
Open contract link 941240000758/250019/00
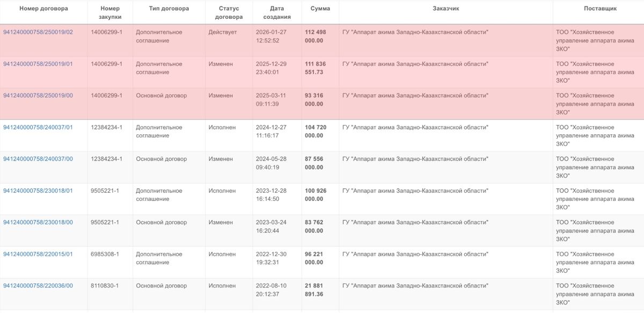click(x=38, y=96)
